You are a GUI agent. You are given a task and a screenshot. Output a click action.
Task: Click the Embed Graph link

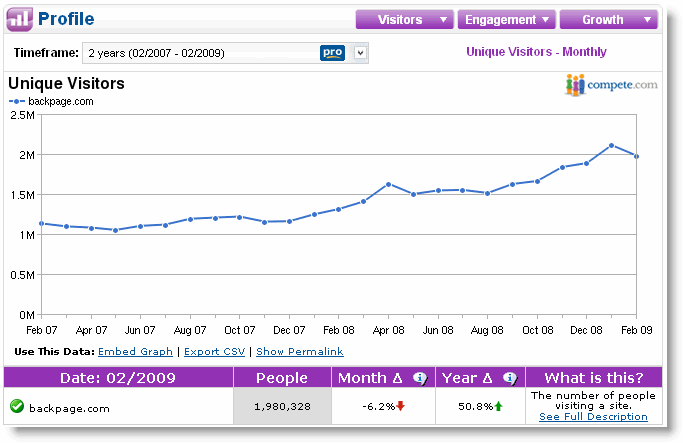tap(135, 352)
